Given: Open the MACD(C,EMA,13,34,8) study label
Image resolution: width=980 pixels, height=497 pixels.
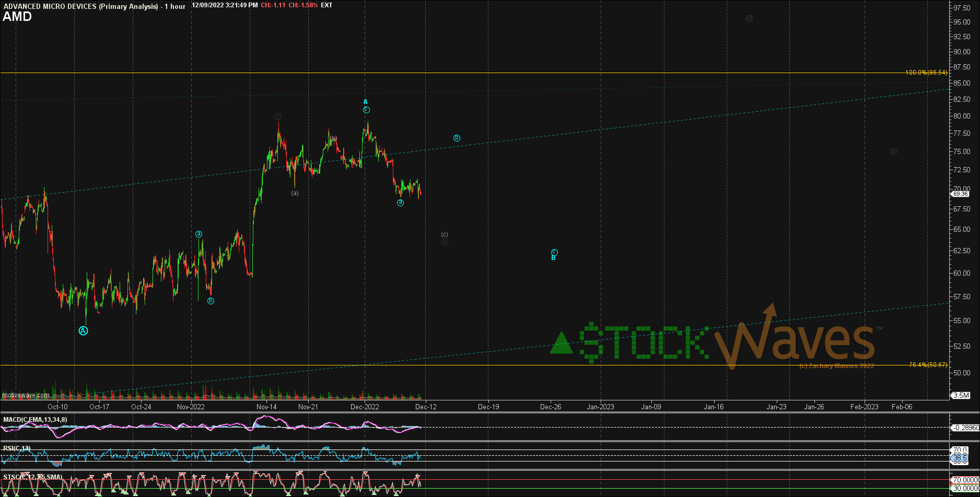Looking at the screenshot, I should pyautogui.click(x=35, y=420).
